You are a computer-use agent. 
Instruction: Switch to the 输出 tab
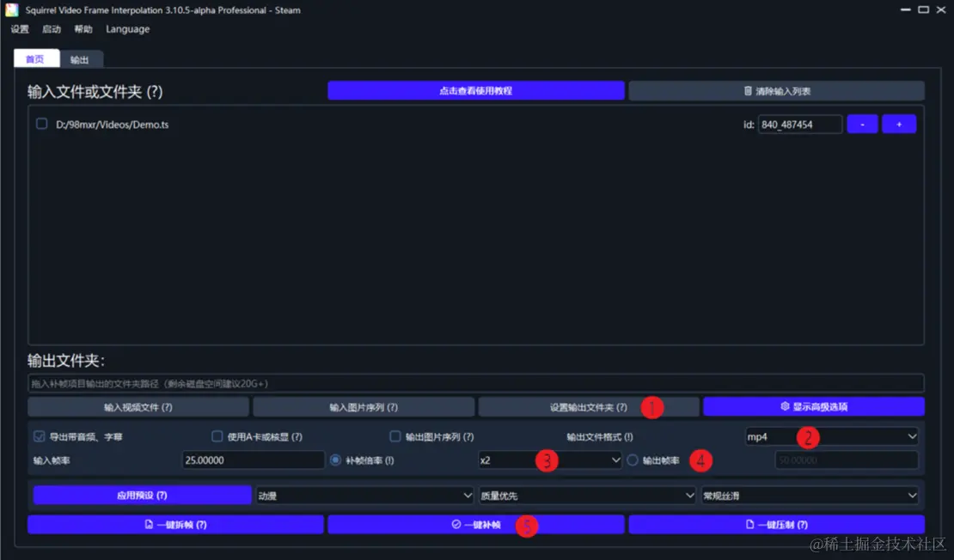point(80,59)
